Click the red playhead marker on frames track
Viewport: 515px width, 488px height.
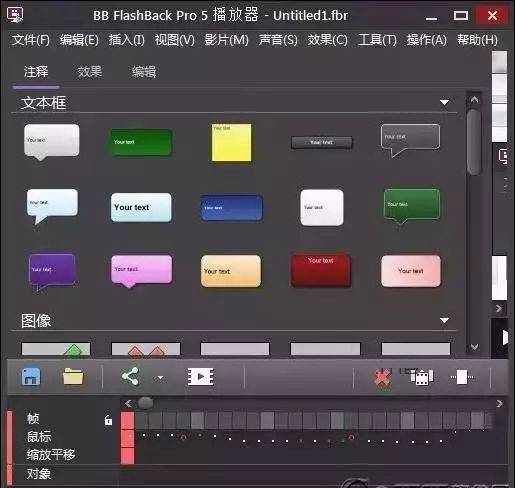point(127,420)
